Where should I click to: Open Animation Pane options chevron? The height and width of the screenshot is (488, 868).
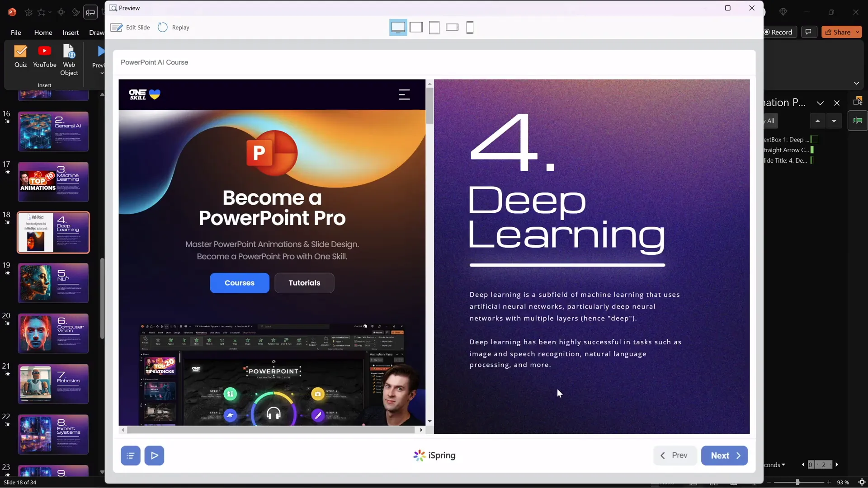[x=820, y=103]
